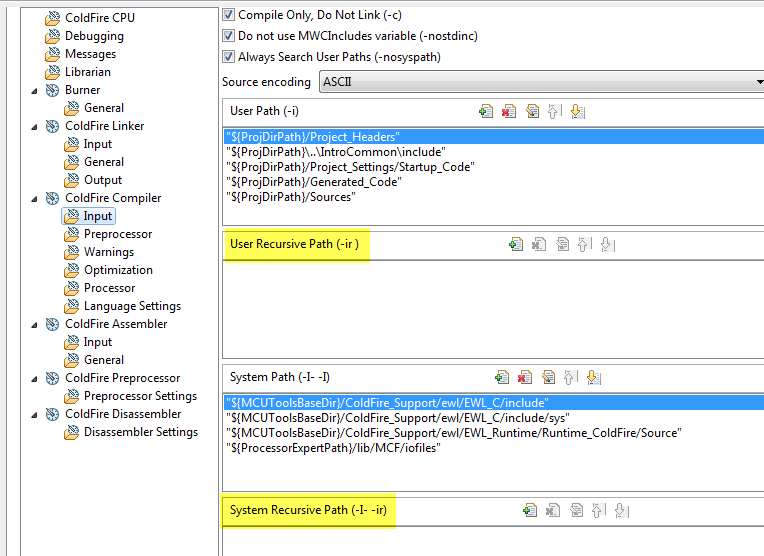Move System Path entry down
This screenshot has width=764, height=556.
(593, 377)
